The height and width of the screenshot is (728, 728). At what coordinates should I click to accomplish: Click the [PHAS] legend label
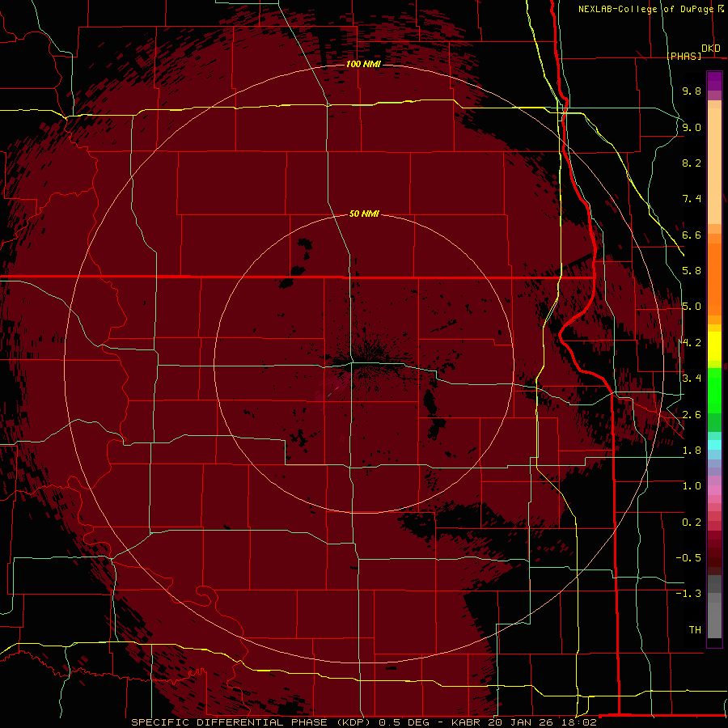click(684, 56)
